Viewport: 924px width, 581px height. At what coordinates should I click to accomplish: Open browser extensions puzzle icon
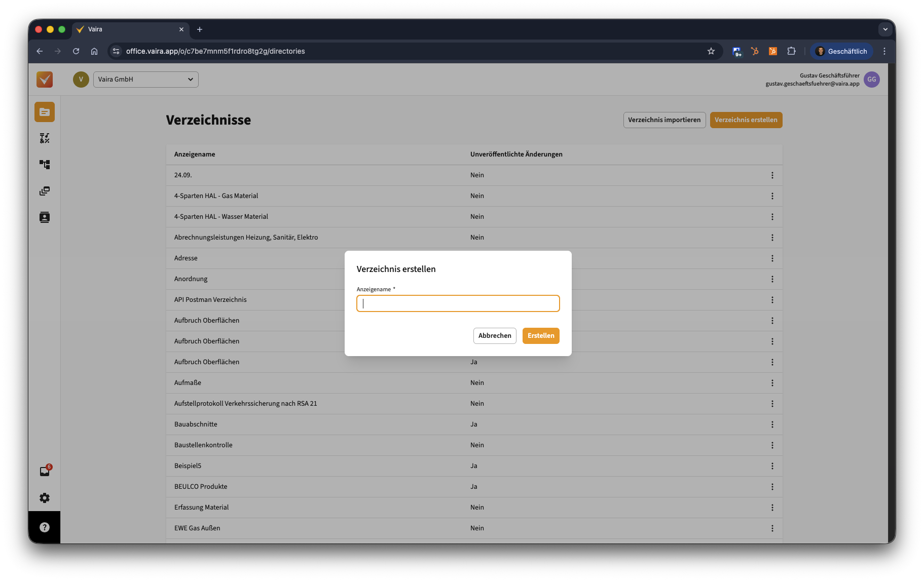pos(791,51)
